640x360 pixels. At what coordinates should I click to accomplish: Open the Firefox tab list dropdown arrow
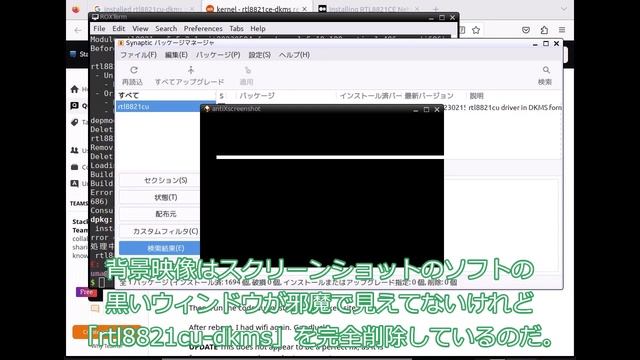coord(564,9)
